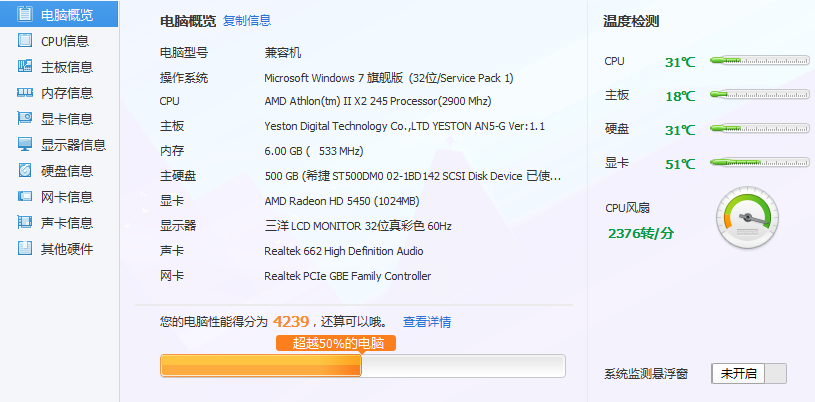Viewport: 815px width, 402px height.
Task: Click the 网卡信息 network card icon
Action: [24, 197]
